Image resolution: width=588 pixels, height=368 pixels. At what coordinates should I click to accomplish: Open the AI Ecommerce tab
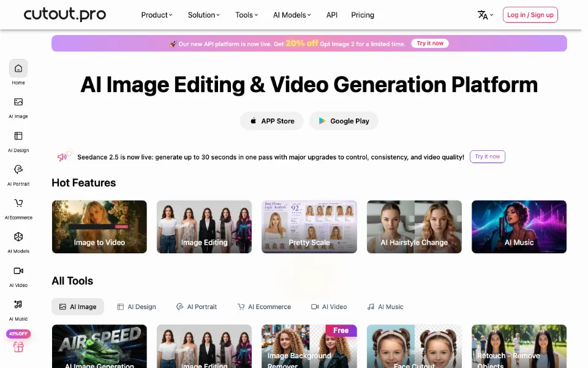(265, 307)
